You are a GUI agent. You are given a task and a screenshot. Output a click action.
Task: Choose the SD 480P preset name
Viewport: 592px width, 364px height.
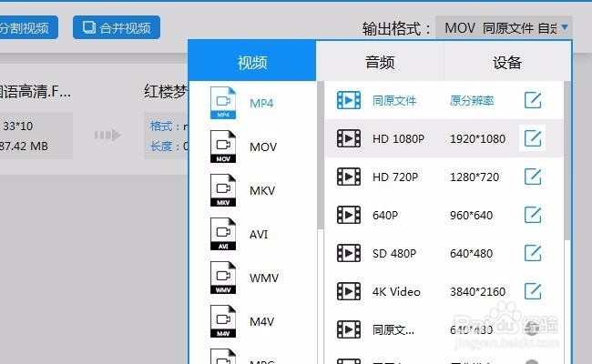394,254
